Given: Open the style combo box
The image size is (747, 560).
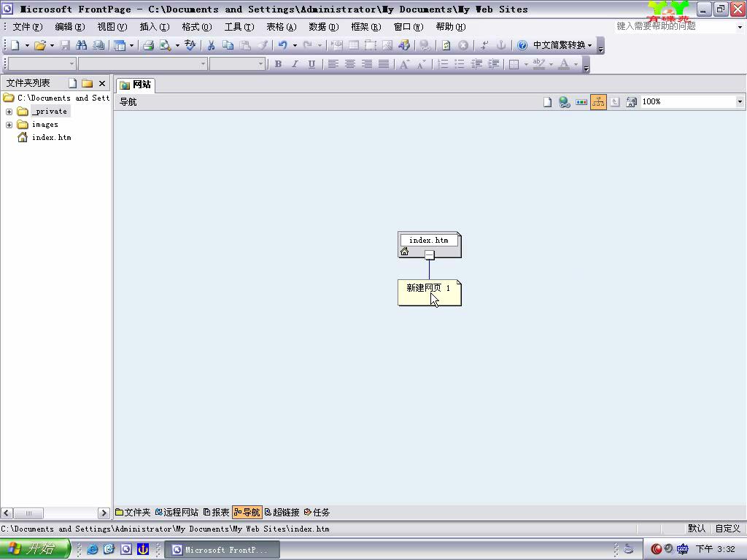Looking at the screenshot, I should (x=42, y=64).
